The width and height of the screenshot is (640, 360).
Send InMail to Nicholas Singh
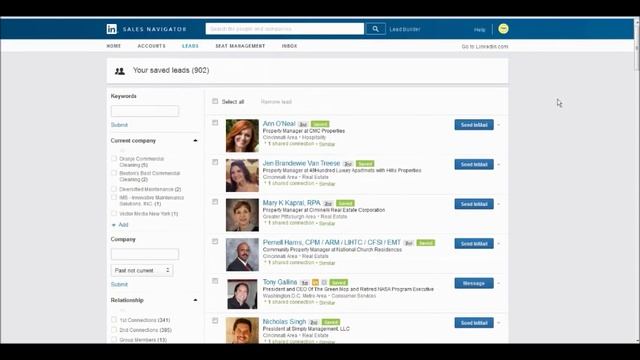click(474, 323)
